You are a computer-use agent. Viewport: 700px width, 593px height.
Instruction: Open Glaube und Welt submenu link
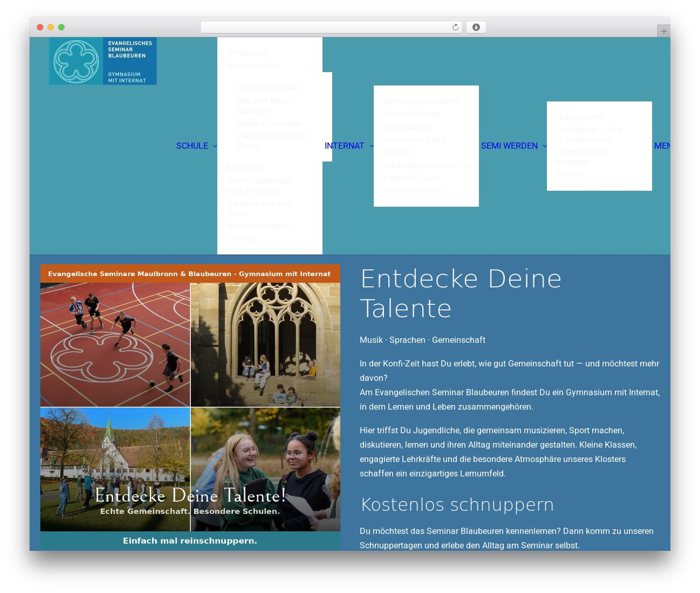[268, 88]
